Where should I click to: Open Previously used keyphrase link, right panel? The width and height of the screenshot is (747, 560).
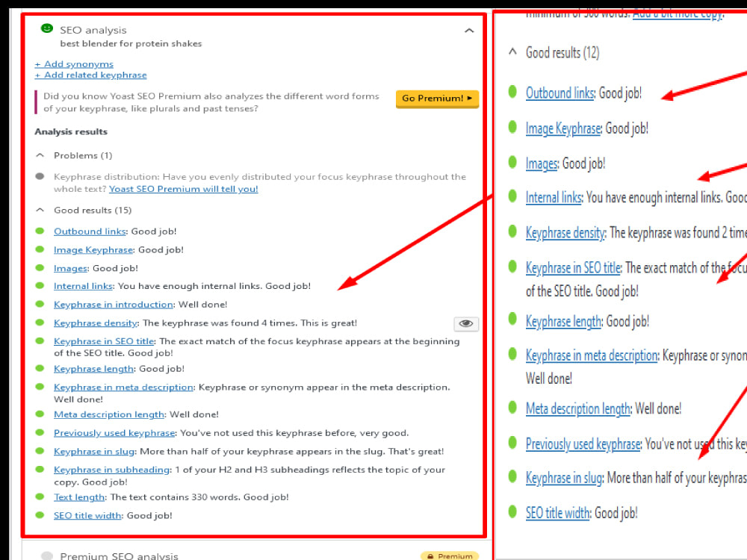click(x=583, y=444)
